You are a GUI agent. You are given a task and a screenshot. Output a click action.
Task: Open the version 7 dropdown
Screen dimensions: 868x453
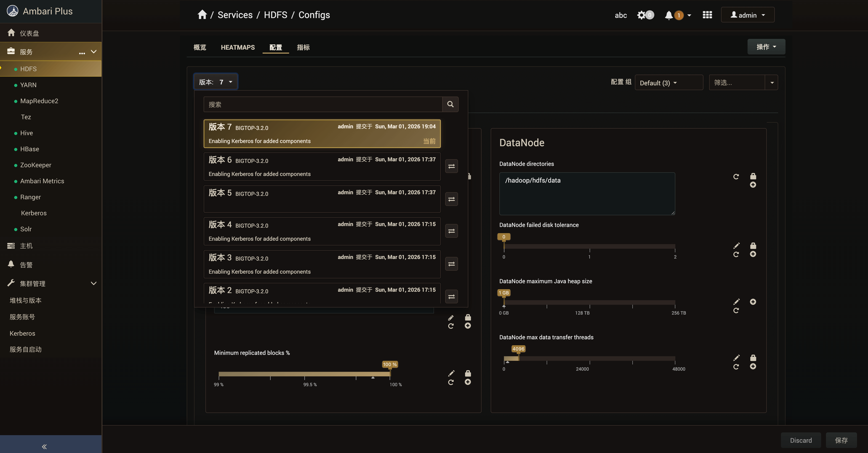pos(216,82)
